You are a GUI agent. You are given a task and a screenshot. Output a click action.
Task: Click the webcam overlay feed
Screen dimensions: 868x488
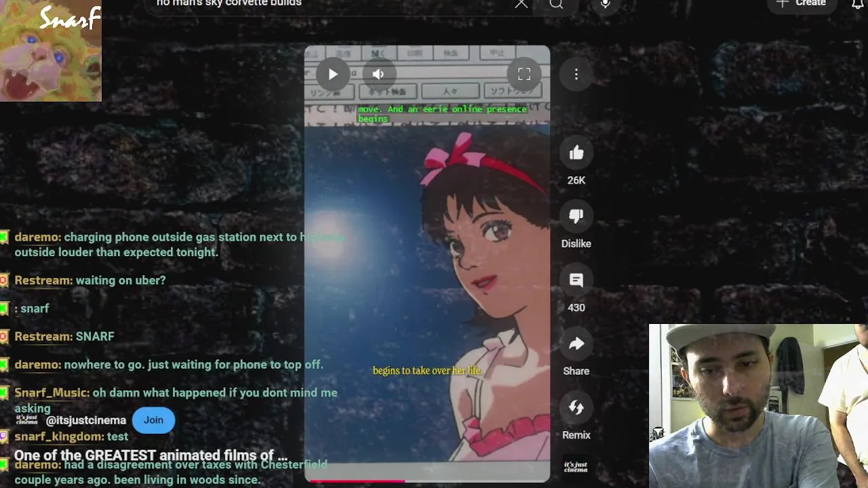(x=758, y=406)
